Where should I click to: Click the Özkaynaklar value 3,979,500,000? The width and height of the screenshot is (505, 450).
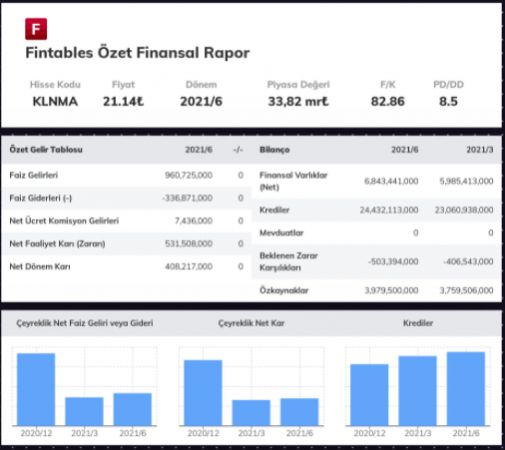point(391,290)
